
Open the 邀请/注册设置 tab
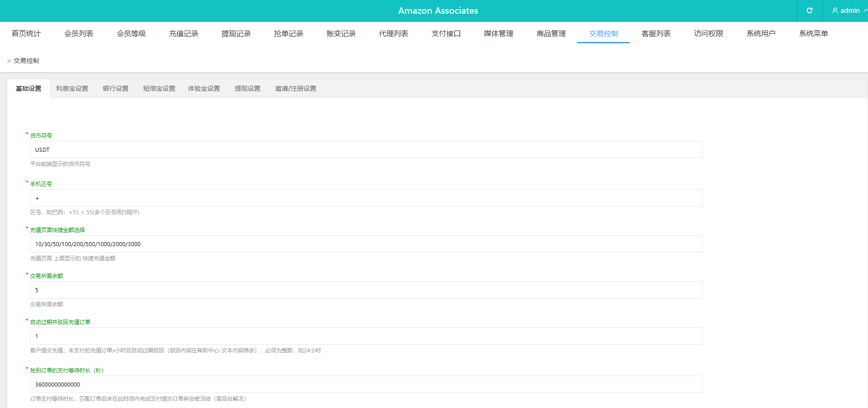(x=295, y=88)
